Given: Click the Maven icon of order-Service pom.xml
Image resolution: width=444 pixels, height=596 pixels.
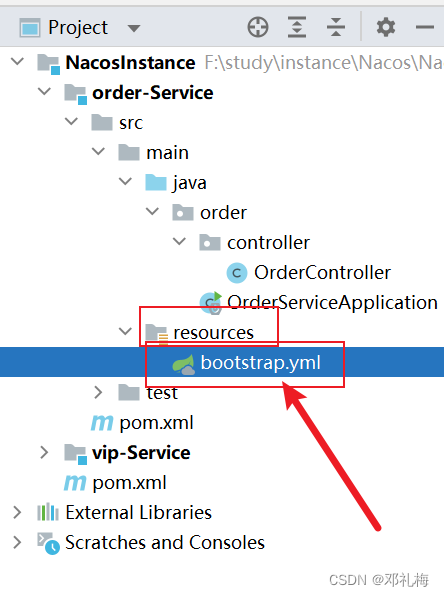Looking at the screenshot, I should point(102,423).
